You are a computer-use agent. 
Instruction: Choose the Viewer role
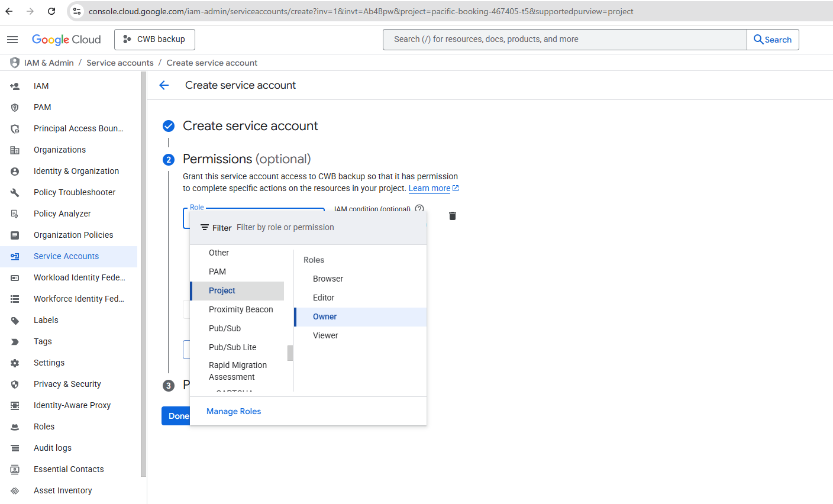click(x=360, y=335)
